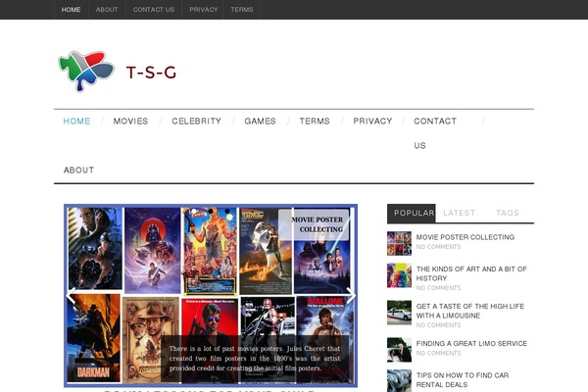
Task: Click Movie Poster Collecting thumbnail in sidebar
Action: click(399, 243)
